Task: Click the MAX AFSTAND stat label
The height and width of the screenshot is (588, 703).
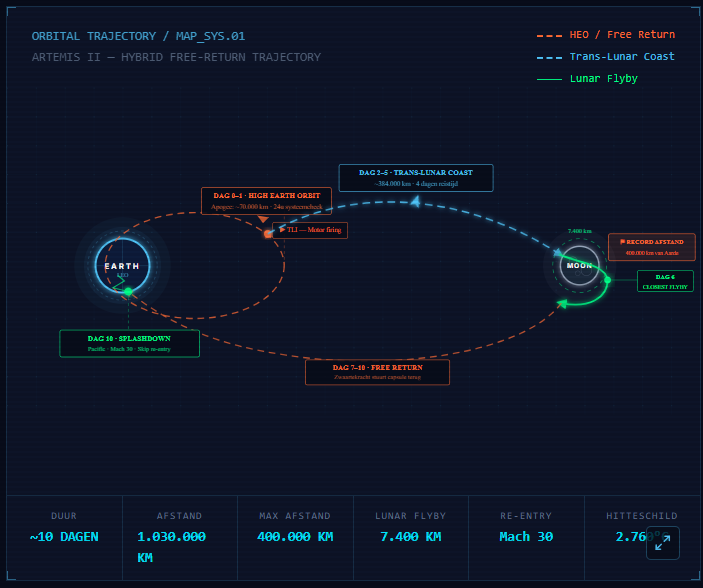Action: [295, 516]
